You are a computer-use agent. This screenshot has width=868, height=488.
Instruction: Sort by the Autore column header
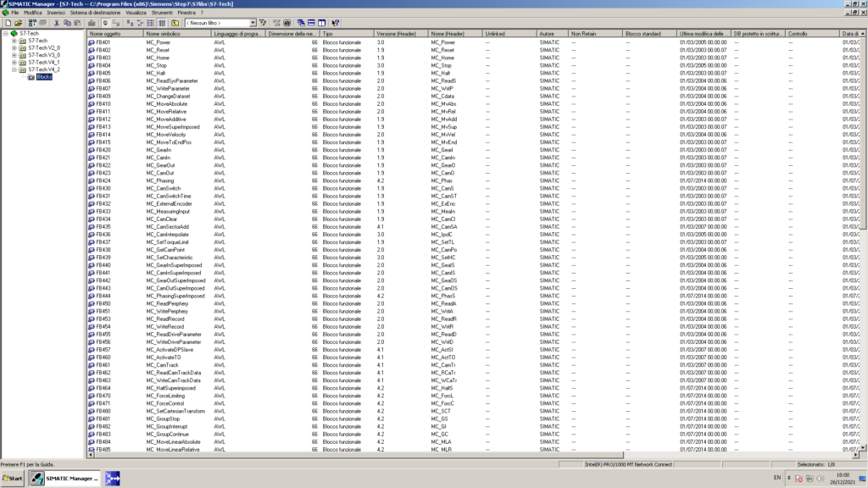pyautogui.click(x=553, y=34)
